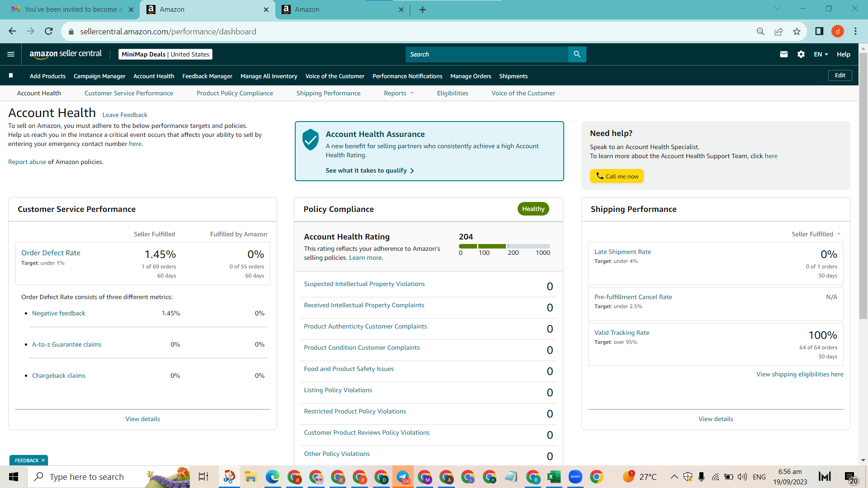Open the Order Defect Rate link

tap(51, 253)
